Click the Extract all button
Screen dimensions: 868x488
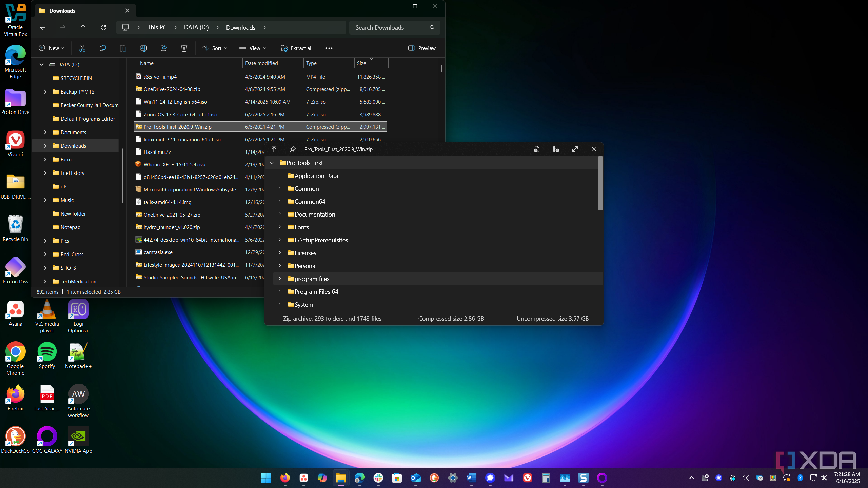point(297,48)
